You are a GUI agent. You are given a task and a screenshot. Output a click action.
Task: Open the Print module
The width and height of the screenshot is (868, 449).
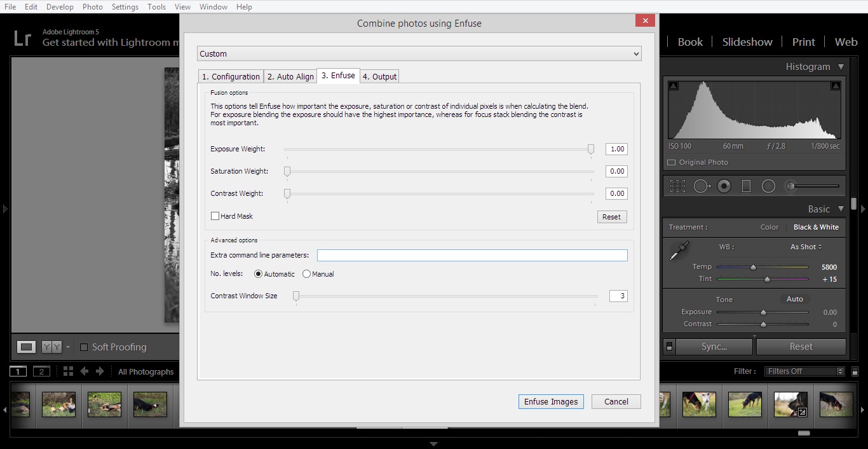[803, 42]
